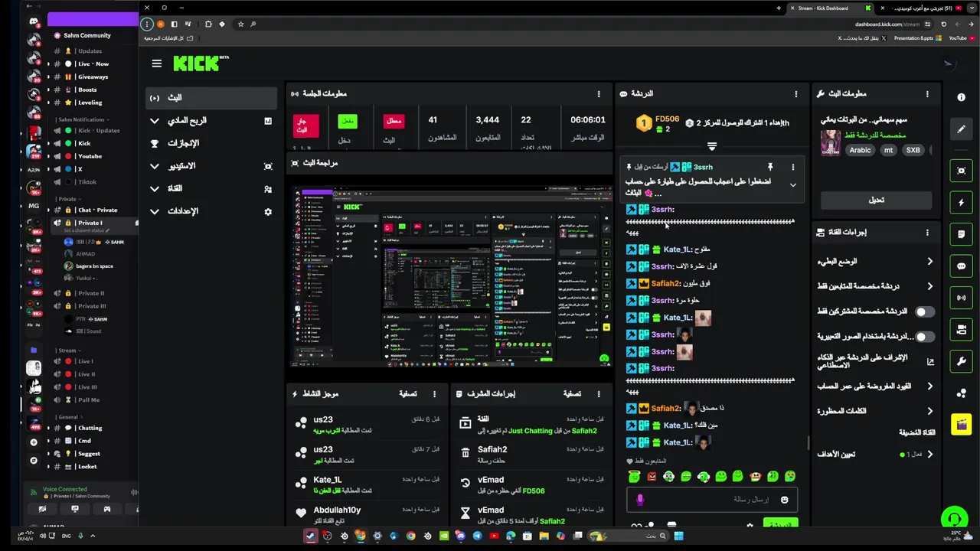The image size is (980, 551).
Task: Open the Kick hamburger menu
Action: [x=157, y=64]
